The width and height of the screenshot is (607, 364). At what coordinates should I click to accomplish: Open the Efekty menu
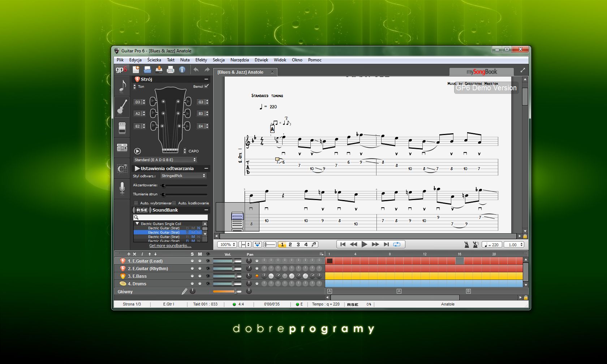click(x=201, y=60)
